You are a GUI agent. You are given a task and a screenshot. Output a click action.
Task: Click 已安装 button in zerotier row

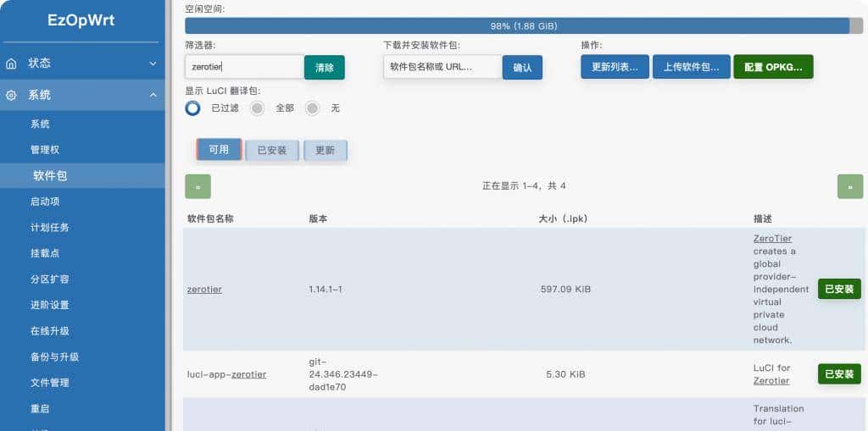pyautogui.click(x=839, y=289)
